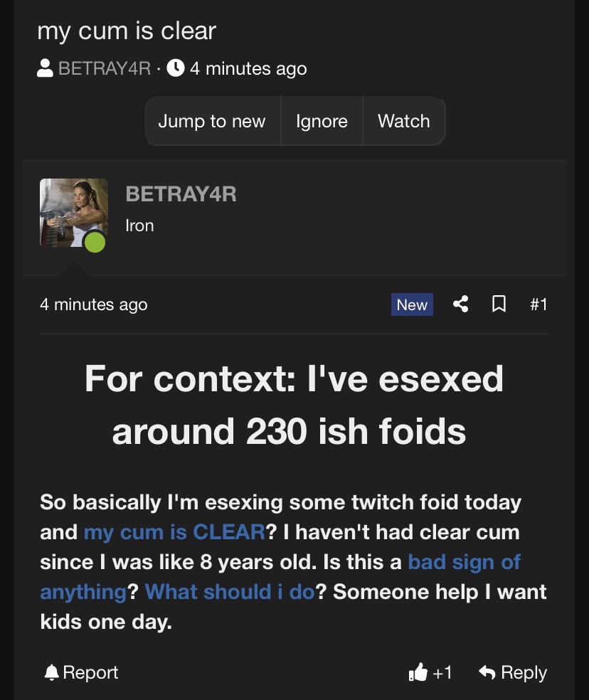The width and height of the screenshot is (589, 700).
Task: Click the blue New badge
Action: click(412, 304)
